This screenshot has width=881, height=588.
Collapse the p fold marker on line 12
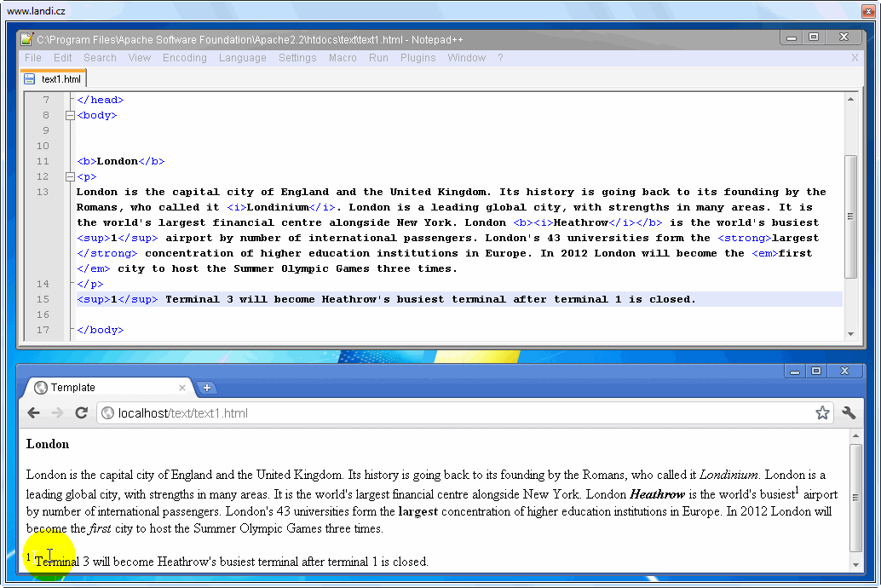[x=70, y=176]
